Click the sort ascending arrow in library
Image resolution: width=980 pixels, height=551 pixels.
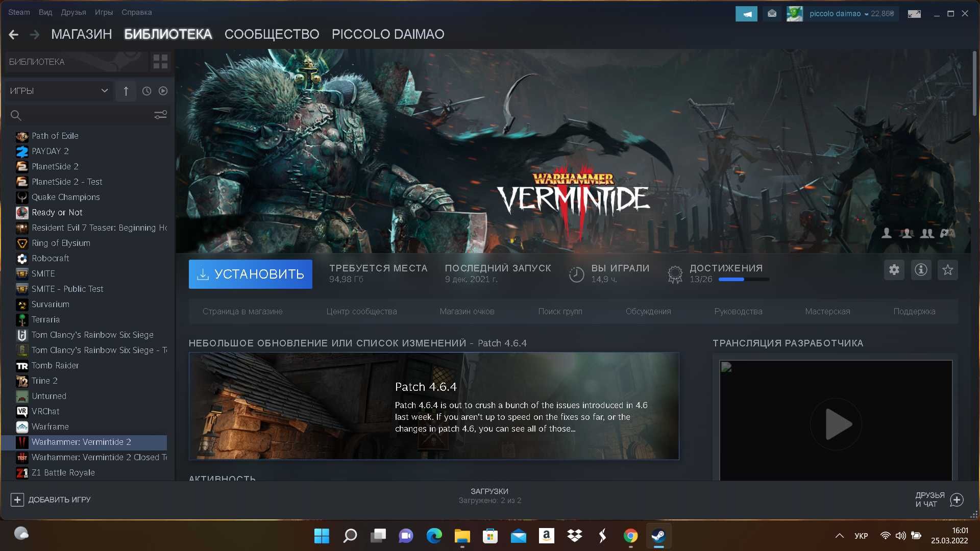[x=126, y=91]
